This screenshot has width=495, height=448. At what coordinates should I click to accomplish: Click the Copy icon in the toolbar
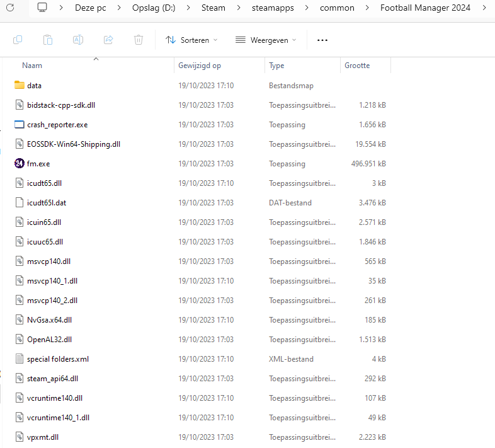click(18, 40)
